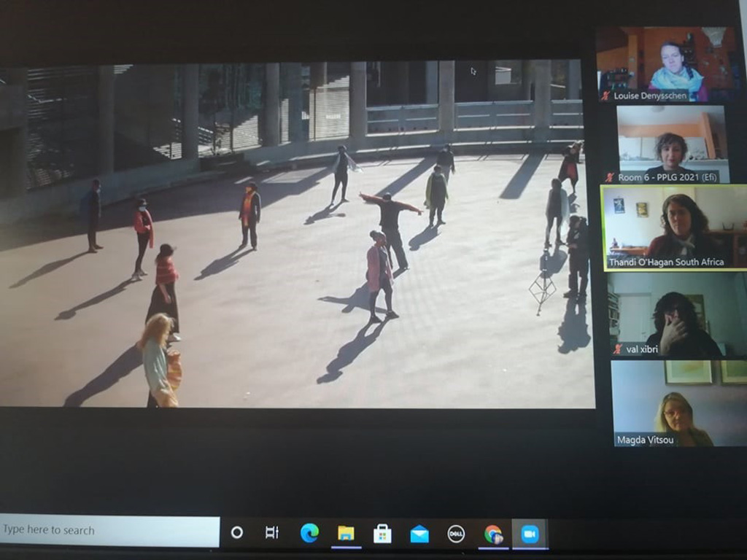The width and height of the screenshot is (747, 560).
Task: Open Cortana circle icon on taskbar
Action: point(237,532)
